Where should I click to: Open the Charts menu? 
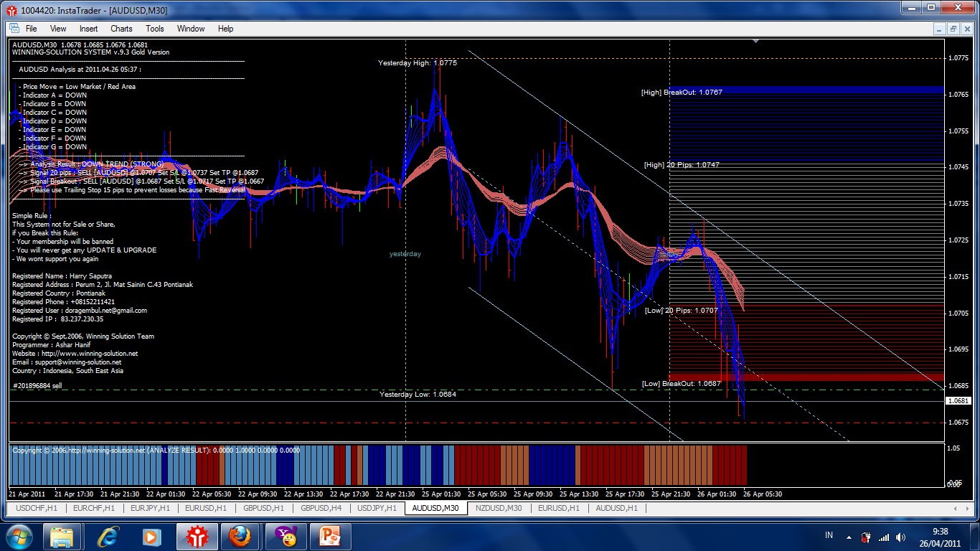121,29
